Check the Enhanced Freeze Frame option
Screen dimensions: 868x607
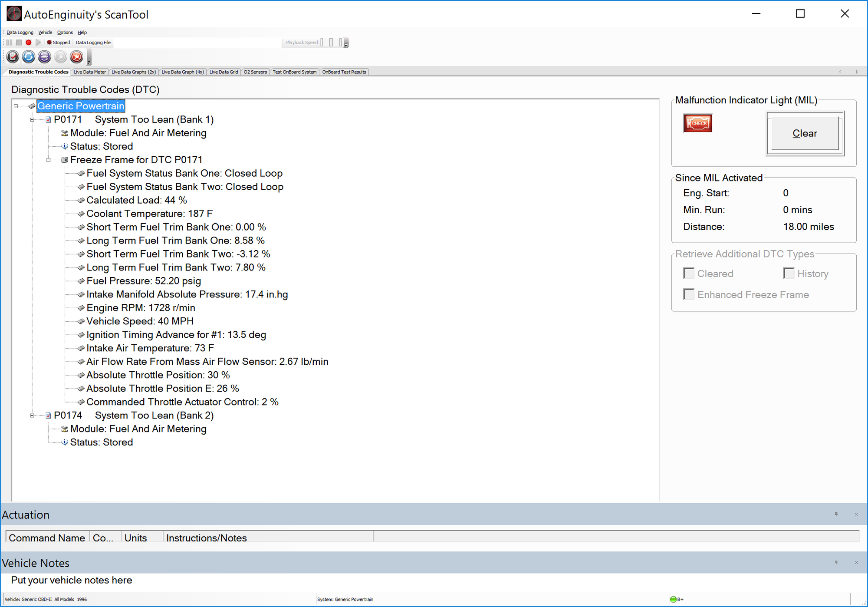coord(689,295)
